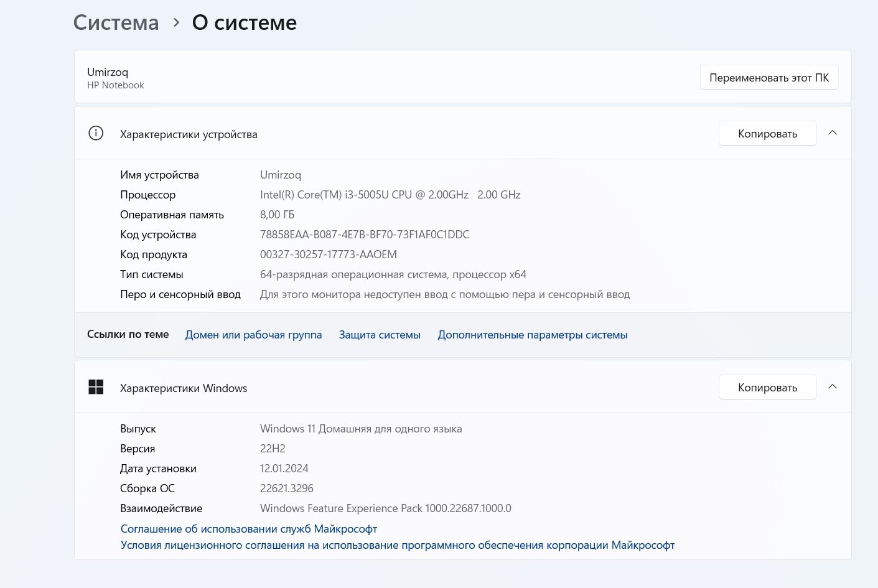Open Дополнительные параметры системы link
The image size is (878, 588).
(533, 335)
